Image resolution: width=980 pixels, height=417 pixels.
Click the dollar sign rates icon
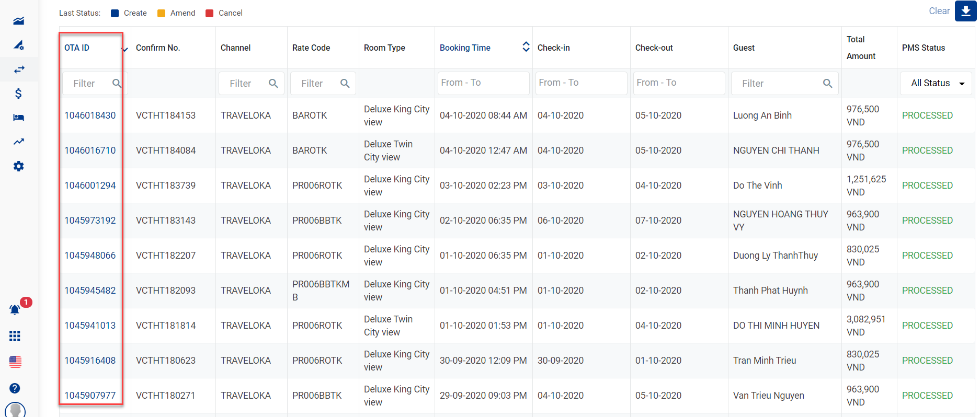19,94
